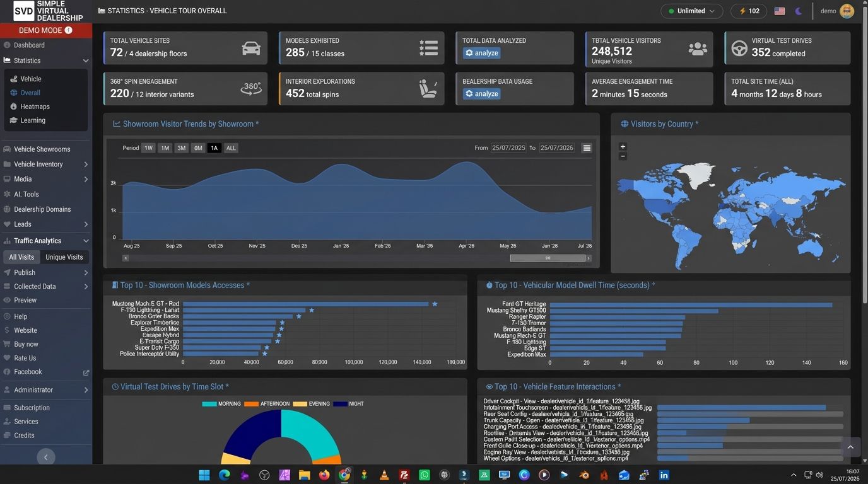Set chart period to 3M

coord(181,148)
